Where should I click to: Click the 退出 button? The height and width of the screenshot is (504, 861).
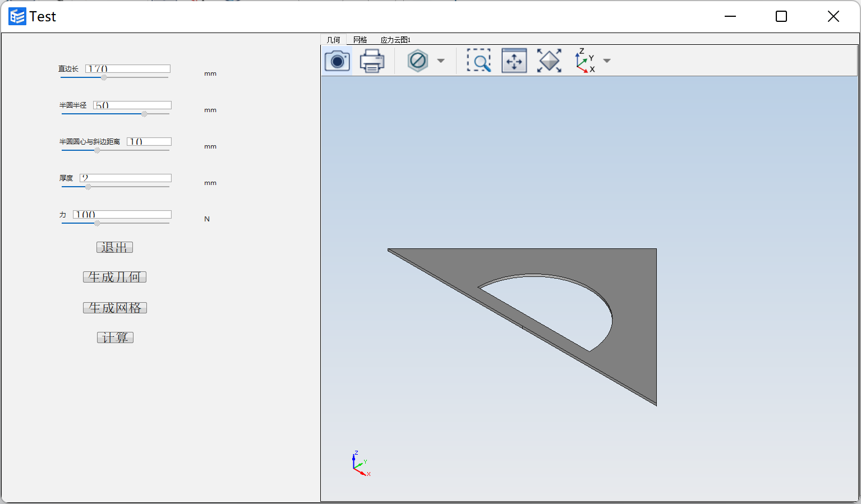(114, 247)
